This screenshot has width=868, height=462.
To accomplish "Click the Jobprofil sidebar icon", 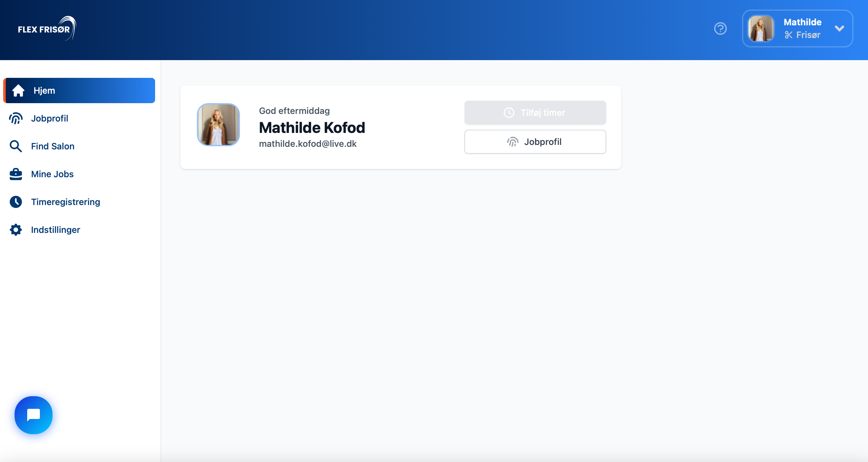I will [16, 119].
